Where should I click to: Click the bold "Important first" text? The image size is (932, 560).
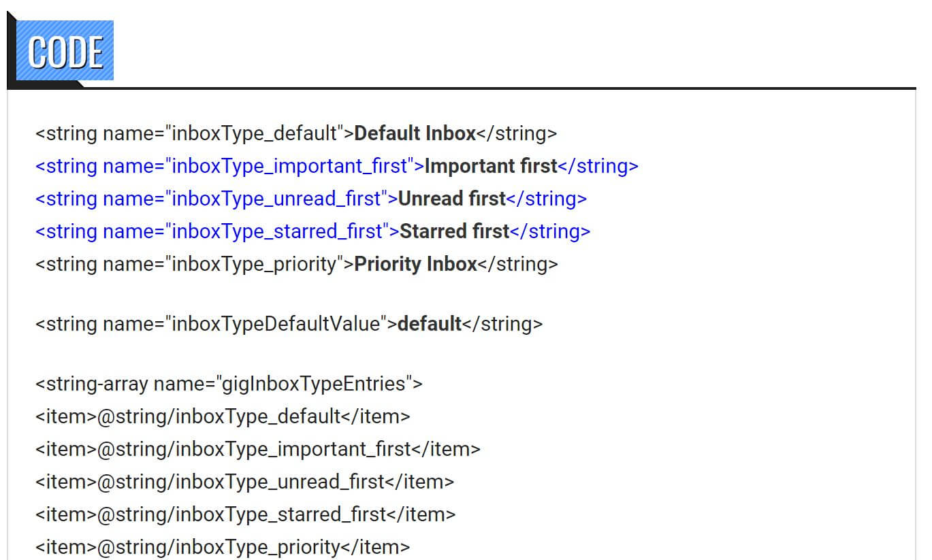tap(490, 166)
